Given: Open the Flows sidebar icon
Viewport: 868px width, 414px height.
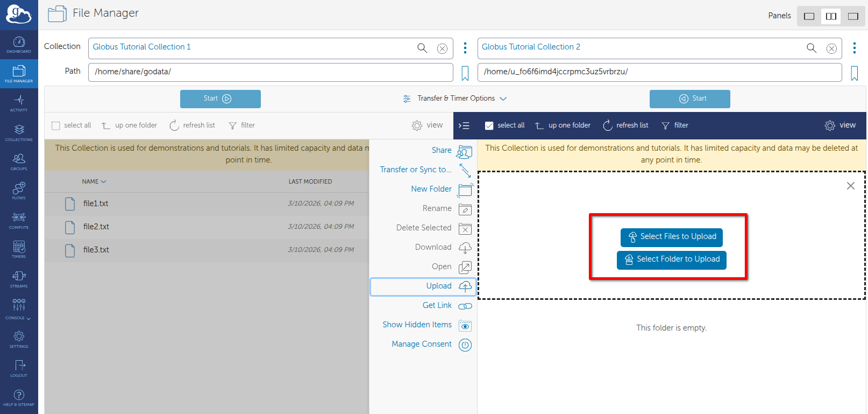Looking at the screenshot, I should (x=19, y=191).
